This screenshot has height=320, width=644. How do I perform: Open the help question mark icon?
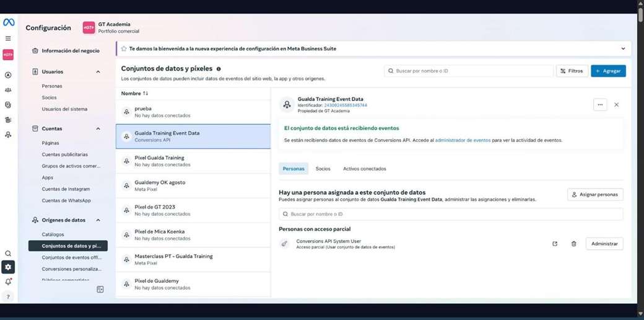coord(8,296)
